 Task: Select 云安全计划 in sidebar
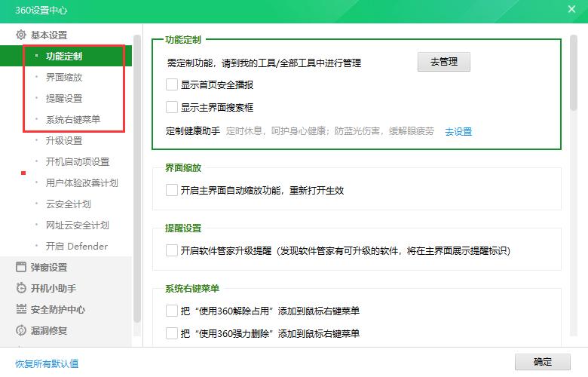(x=69, y=204)
